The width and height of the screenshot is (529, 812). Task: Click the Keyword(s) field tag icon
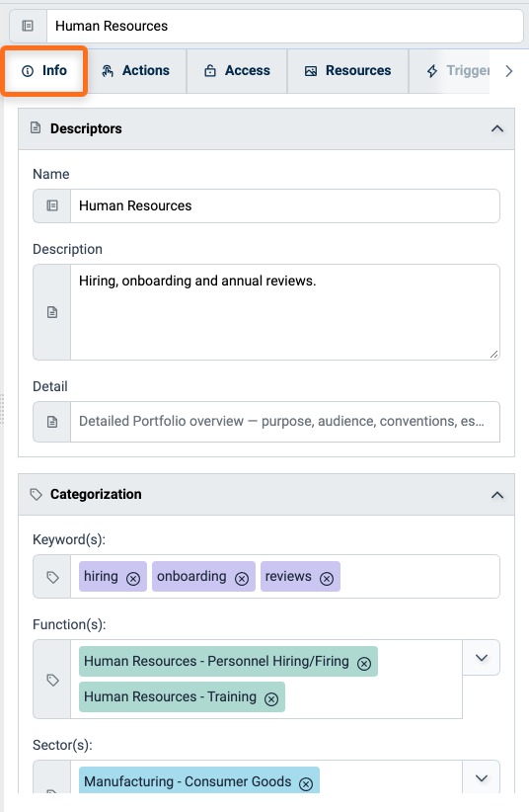tap(52, 577)
